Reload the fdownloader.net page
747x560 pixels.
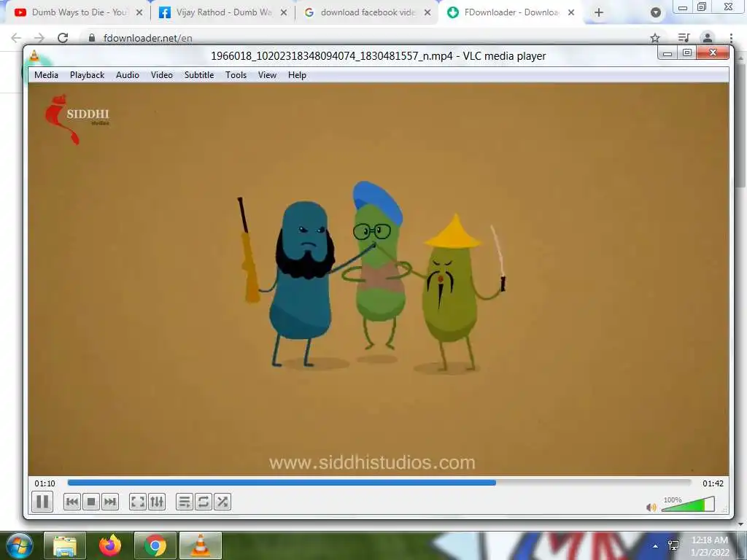(x=63, y=38)
